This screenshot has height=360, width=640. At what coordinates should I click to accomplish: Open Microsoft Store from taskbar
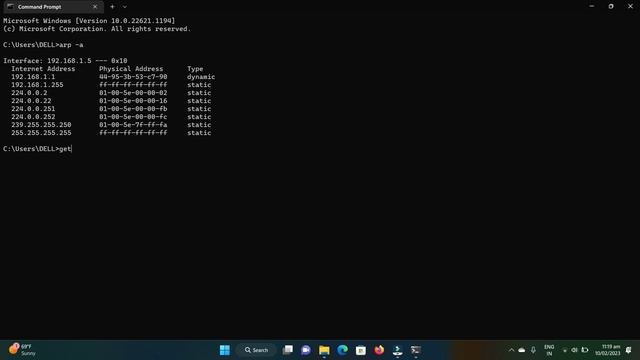(x=361, y=350)
